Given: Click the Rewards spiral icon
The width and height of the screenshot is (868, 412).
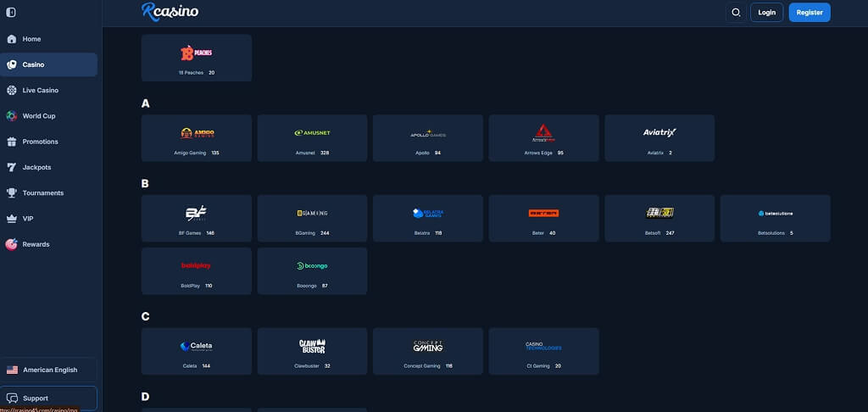Looking at the screenshot, I should 11,244.
